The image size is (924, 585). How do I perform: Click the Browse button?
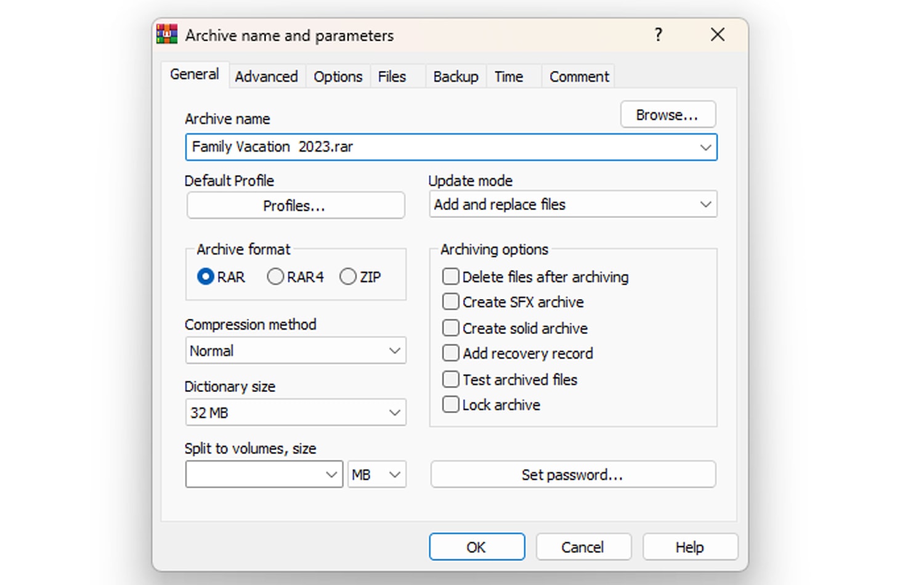pos(668,114)
